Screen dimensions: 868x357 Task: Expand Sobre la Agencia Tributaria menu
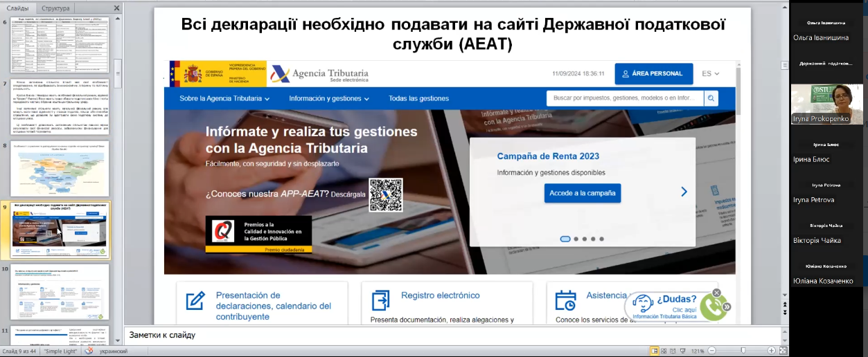[x=224, y=98]
